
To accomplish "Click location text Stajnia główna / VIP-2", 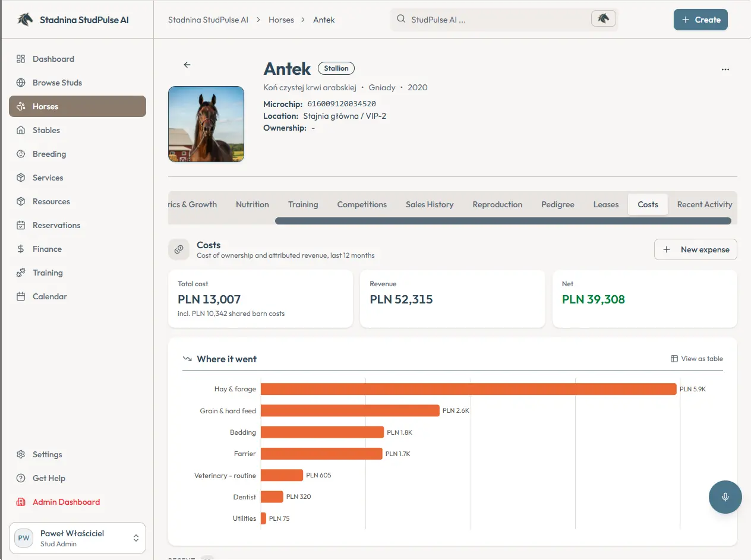I will (x=345, y=116).
